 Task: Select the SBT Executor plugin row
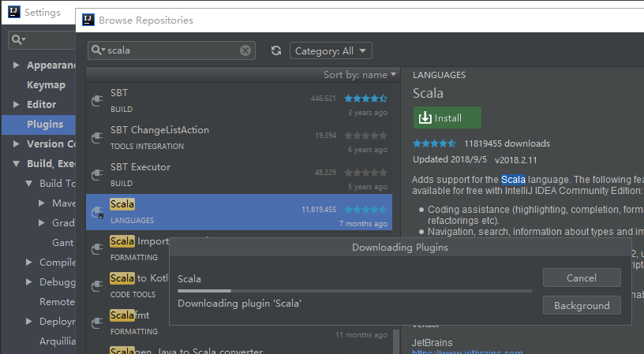(239, 175)
